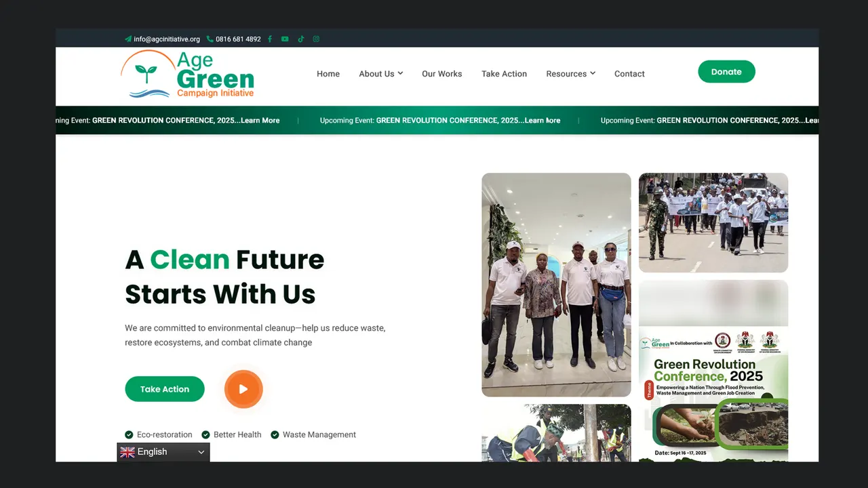Click the Better Health feature label
This screenshot has width=868, height=488.
(x=231, y=435)
